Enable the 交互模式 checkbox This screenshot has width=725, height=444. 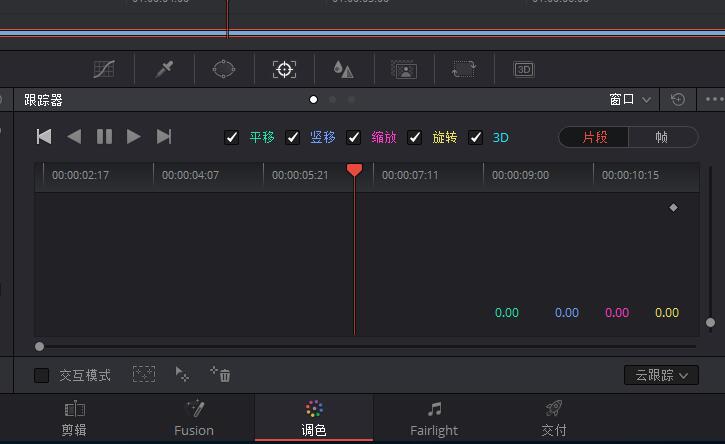[42, 375]
